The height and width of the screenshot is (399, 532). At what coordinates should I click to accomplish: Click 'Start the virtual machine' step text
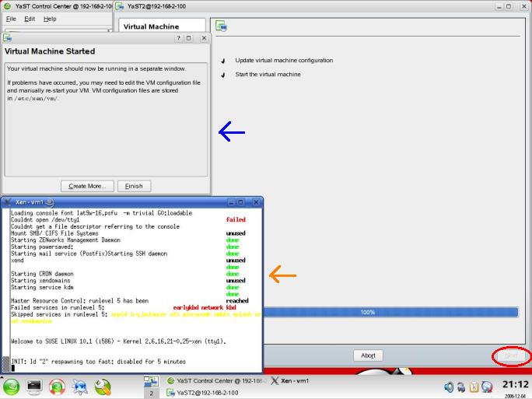268,75
